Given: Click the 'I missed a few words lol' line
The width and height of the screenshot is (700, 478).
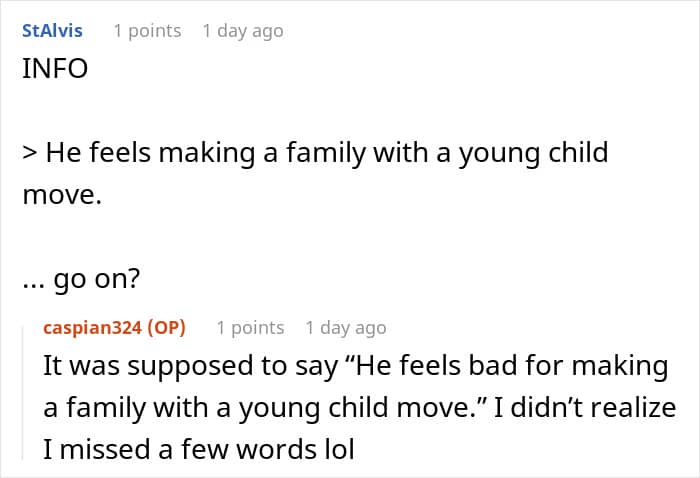Looking at the screenshot, I should 199,449.
